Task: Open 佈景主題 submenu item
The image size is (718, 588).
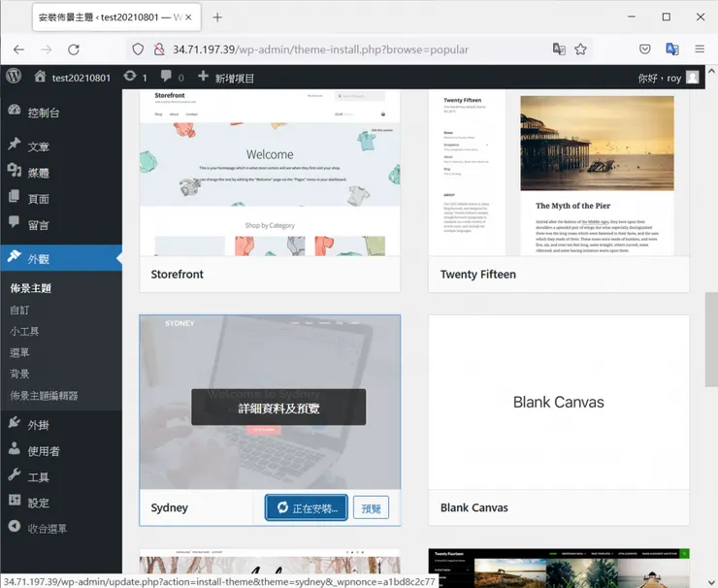Action: click(x=31, y=288)
